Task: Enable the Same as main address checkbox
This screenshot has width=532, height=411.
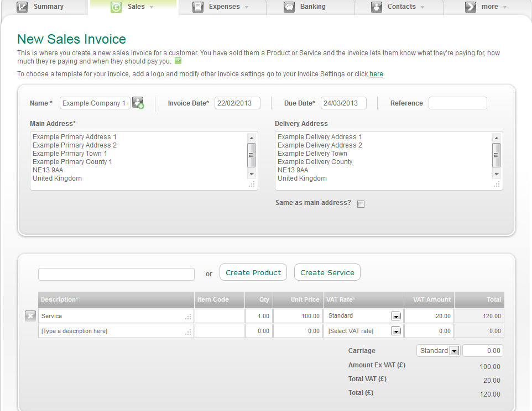Action: point(361,204)
